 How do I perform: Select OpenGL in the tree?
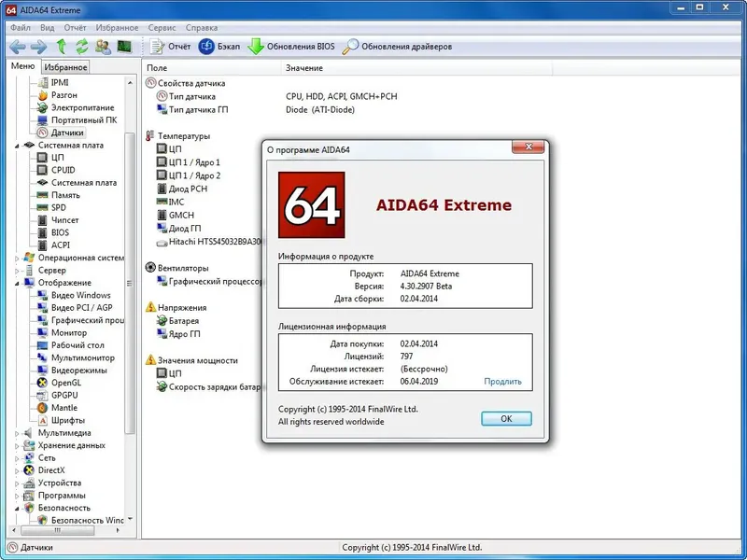(x=65, y=383)
